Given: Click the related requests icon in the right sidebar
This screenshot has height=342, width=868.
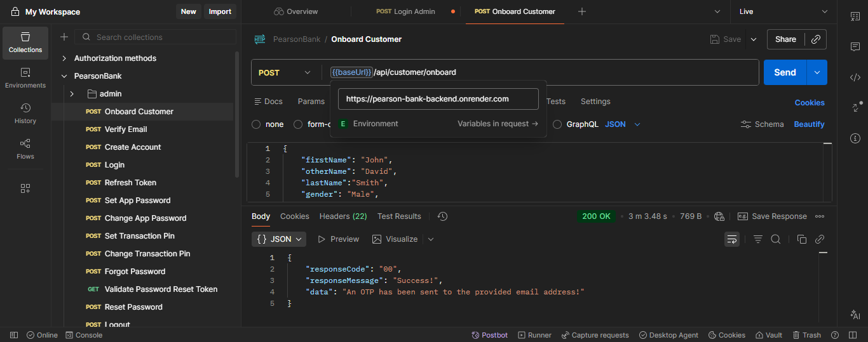Looking at the screenshot, I should 855,107.
